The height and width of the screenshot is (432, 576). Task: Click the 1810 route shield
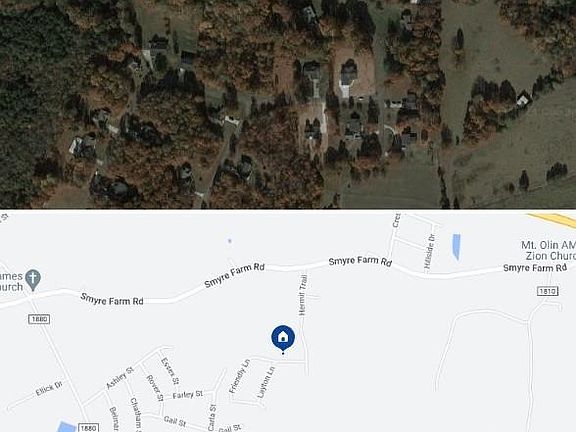[x=548, y=291]
